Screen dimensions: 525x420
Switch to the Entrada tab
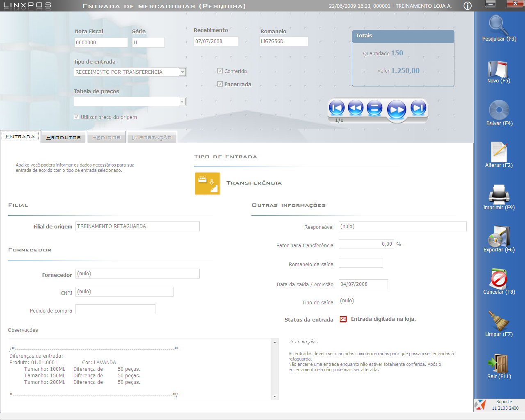pyautogui.click(x=21, y=137)
